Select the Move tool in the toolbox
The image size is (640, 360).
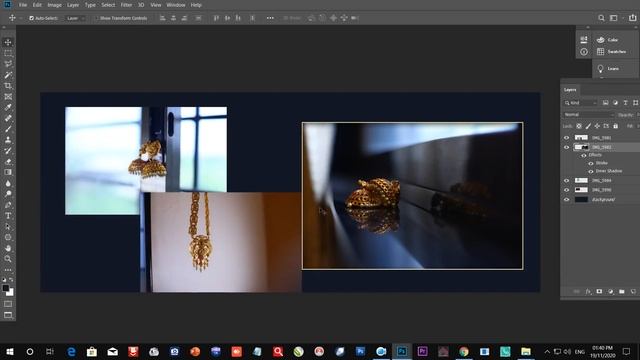(8, 42)
